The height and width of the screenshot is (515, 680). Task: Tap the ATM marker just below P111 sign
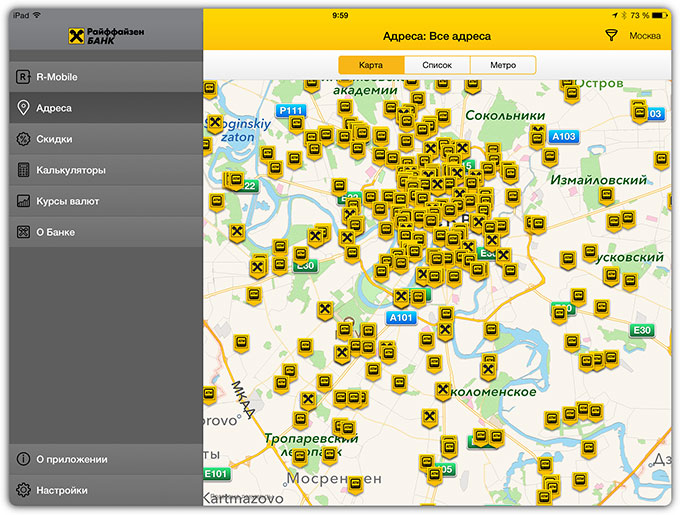296,123
